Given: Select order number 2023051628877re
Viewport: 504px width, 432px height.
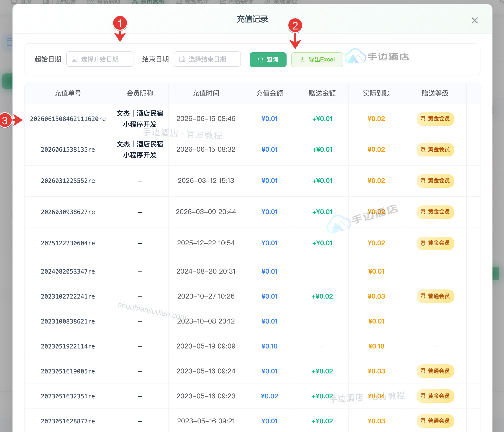Looking at the screenshot, I should point(68,421).
